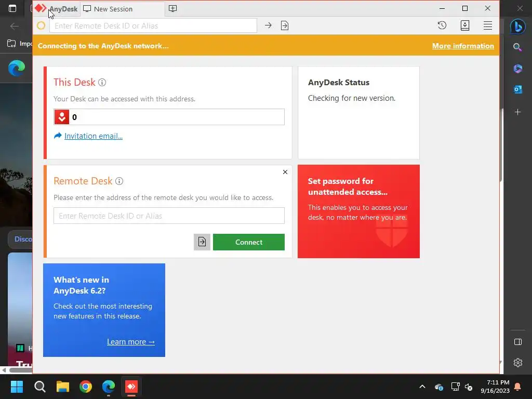This screenshot has width=532, height=399.
Task: Open the AnyDesk logo menu tab
Action: pos(56,9)
